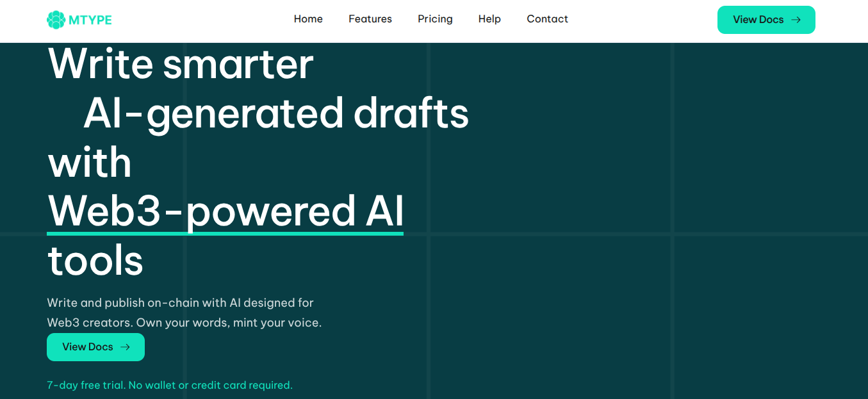The width and height of the screenshot is (868, 399).
Task: Open the Pricing nav item
Action: (x=435, y=19)
